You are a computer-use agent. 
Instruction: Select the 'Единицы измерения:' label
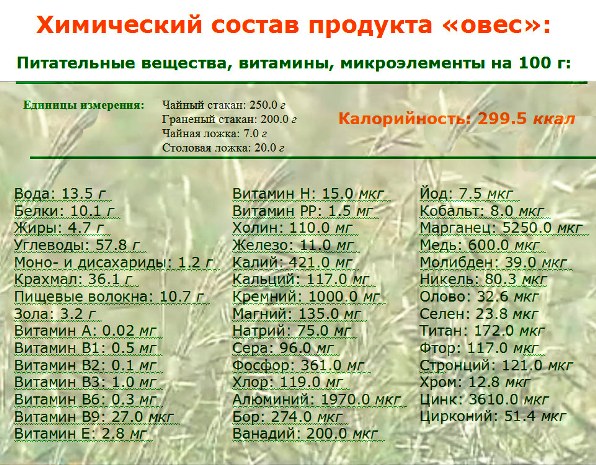pos(84,105)
